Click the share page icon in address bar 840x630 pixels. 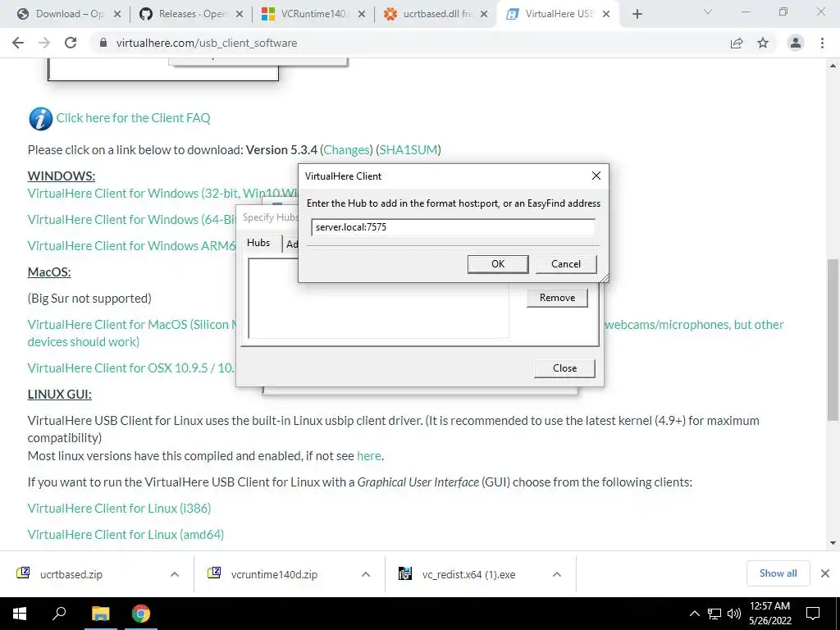(737, 43)
